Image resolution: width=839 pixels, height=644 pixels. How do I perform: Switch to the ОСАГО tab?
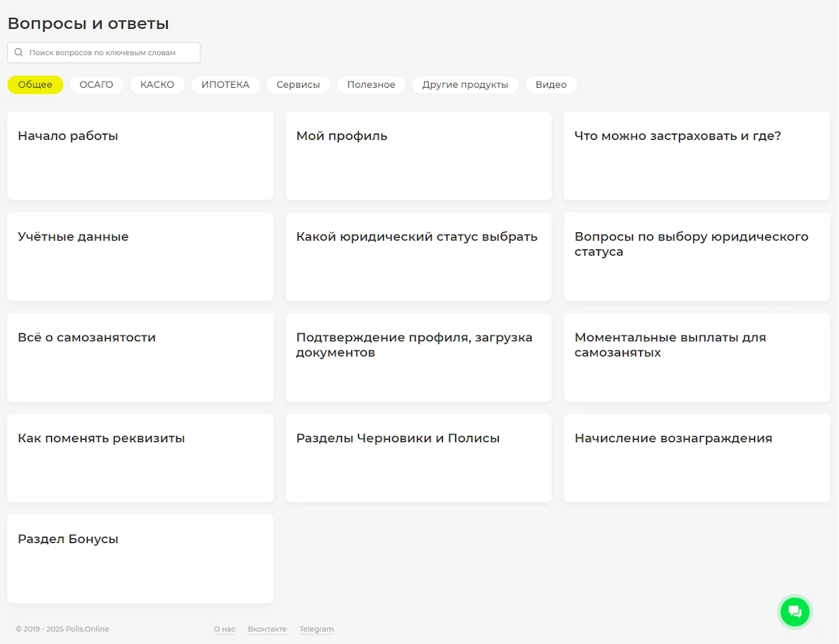(96, 85)
